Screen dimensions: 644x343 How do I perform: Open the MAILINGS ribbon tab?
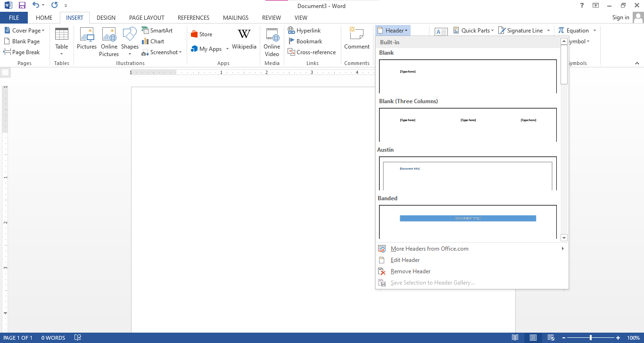235,17
